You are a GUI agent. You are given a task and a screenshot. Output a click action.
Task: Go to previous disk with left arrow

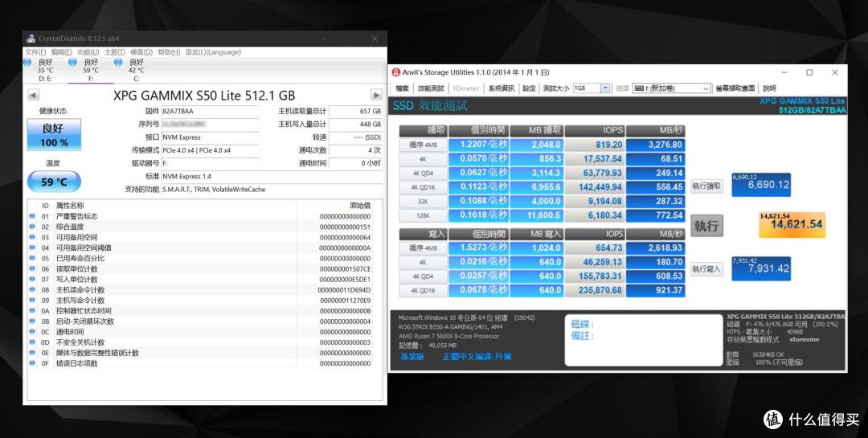tap(33, 96)
